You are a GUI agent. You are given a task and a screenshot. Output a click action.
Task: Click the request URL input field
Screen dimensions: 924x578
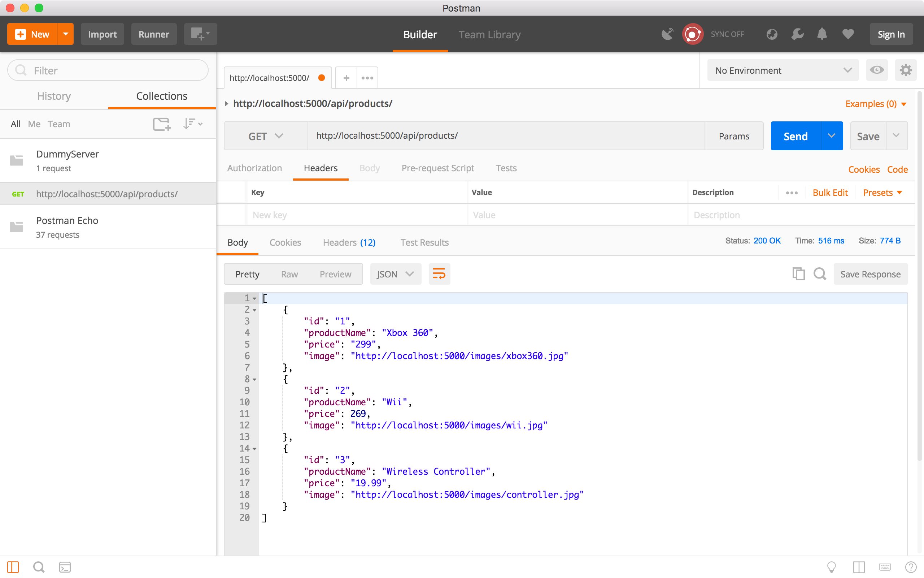[506, 136]
